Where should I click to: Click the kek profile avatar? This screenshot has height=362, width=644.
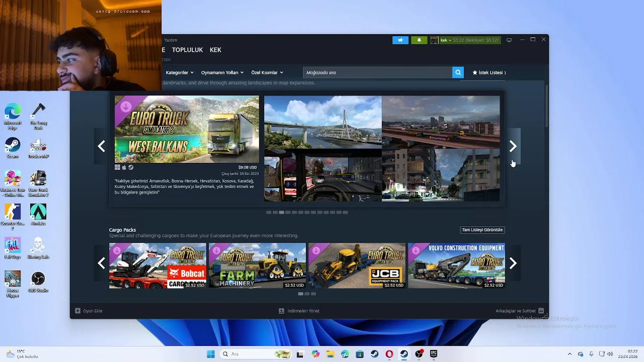(x=434, y=40)
